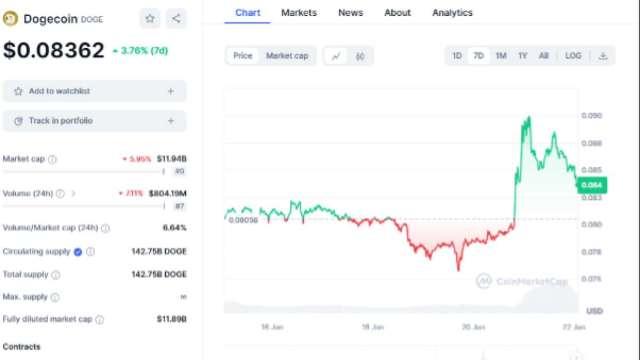Click the share icon next to Dogecoin title
The image size is (640, 360).
click(176, 18)
